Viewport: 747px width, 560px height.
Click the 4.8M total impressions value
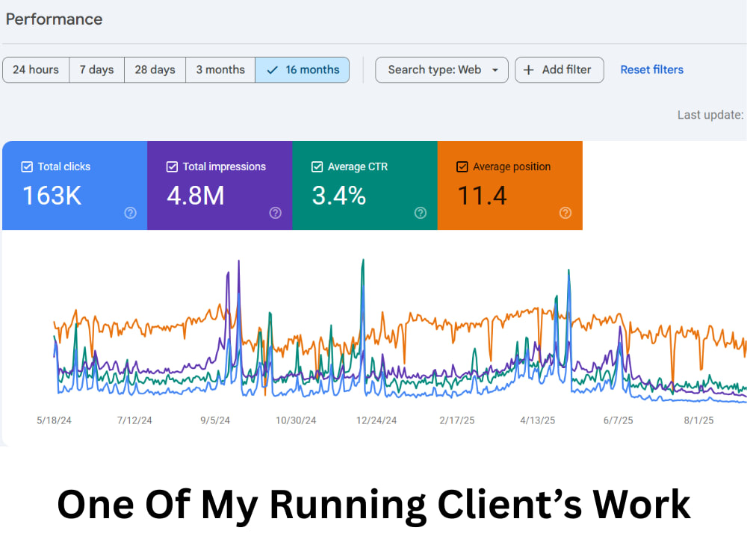195,196
